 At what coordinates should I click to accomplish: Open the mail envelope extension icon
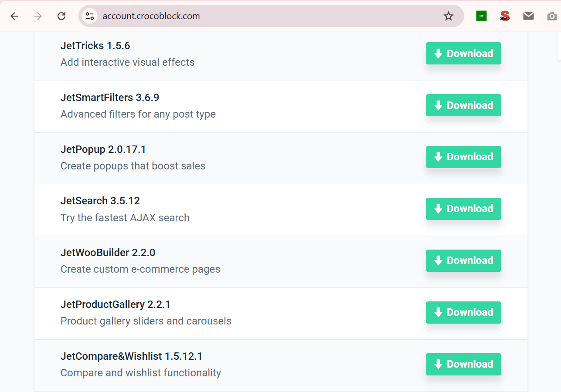pyautogui.click(x=528, y=16)
